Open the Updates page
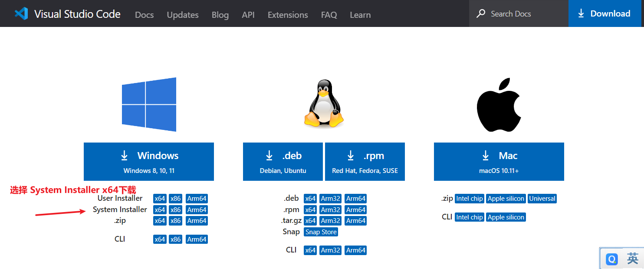 point(183,15)
